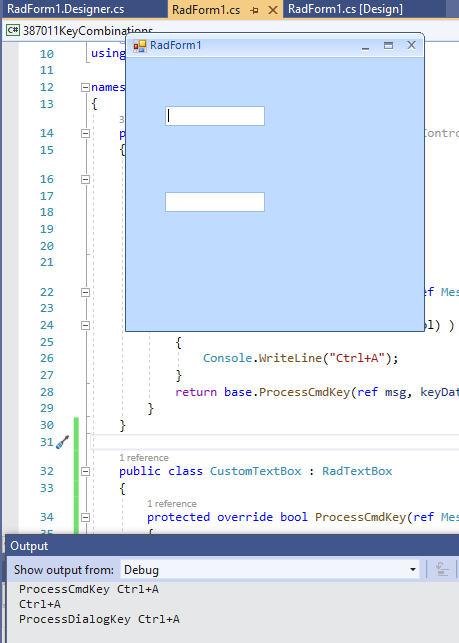This screenshot has height=643, width=459.
Task: Click the RadForm1 window title icon
Action: tap(139, 46)
